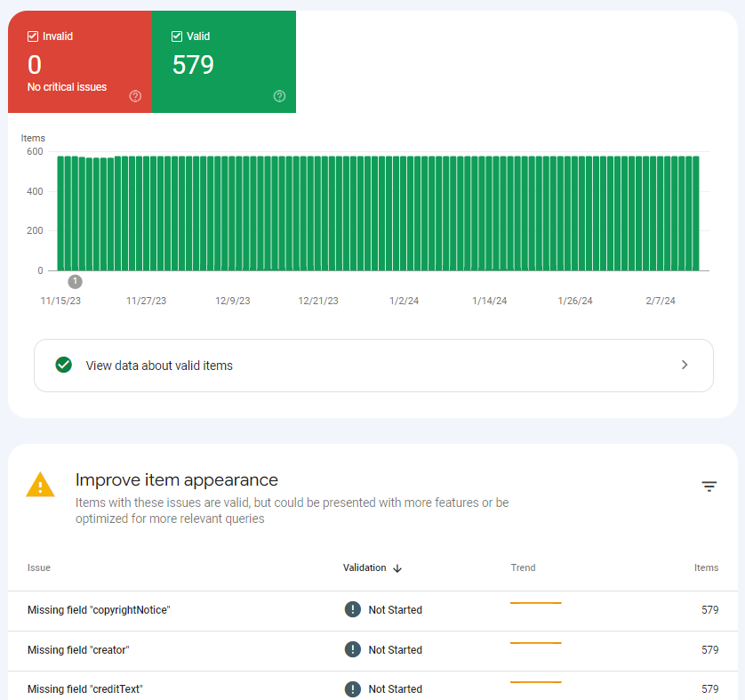This screenshot has width=745, height=700.
Task: Uncheck the Valid checkbox on the green card
Action: point(176,36)
